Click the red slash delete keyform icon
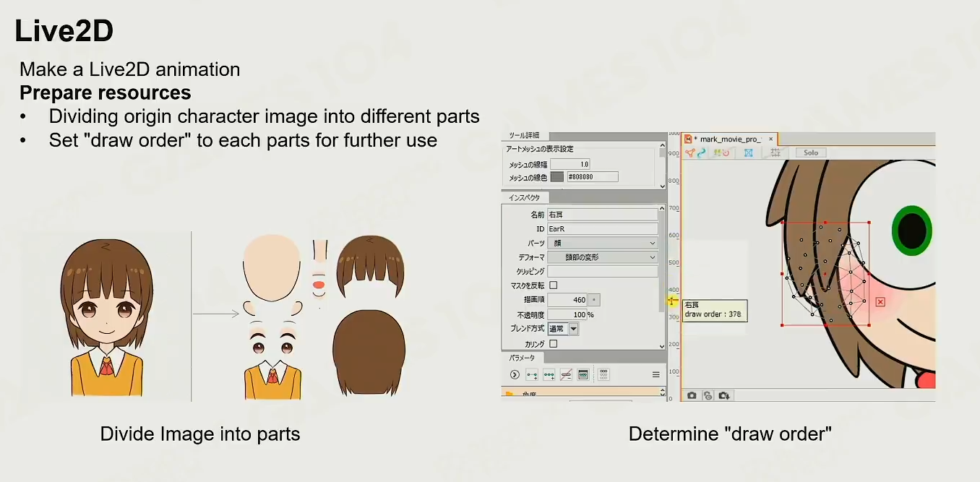Image resolution: width=980 pixels, height=482 pixels. tap(566, 374)
